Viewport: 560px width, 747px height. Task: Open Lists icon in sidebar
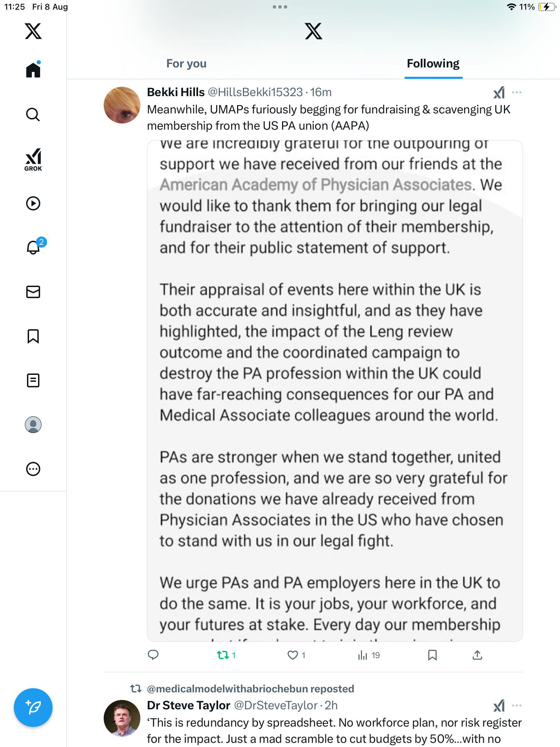[x=33, y=380]
